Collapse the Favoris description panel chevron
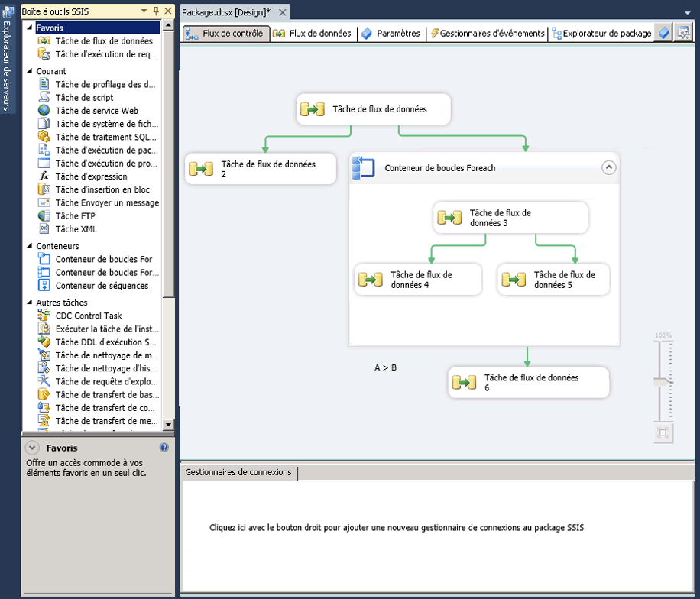The width and height of the screenshot is (700, 599). pyautogui.click(x=32, y=448)
